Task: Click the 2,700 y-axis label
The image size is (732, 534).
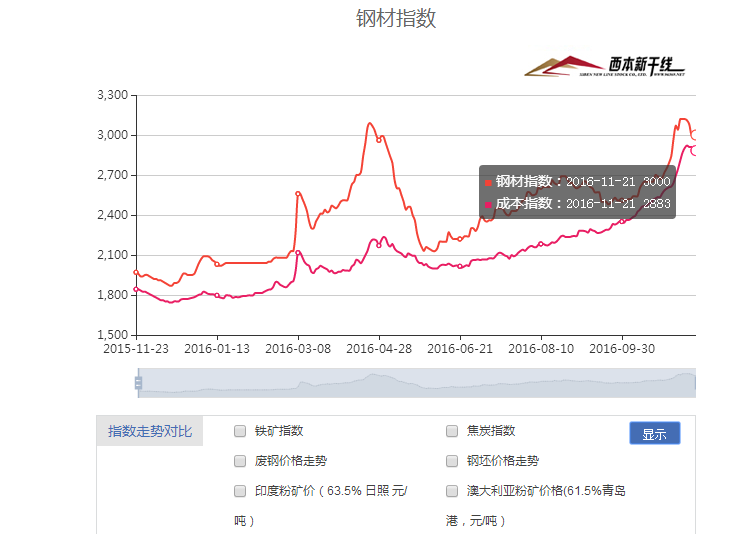Action: coord(113,176)
